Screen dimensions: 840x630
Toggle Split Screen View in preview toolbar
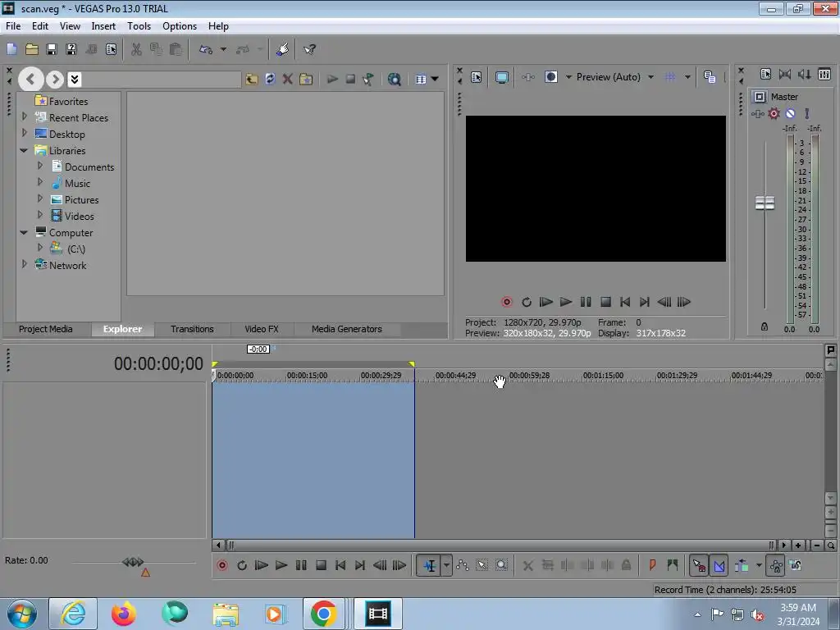pos(550,77)
